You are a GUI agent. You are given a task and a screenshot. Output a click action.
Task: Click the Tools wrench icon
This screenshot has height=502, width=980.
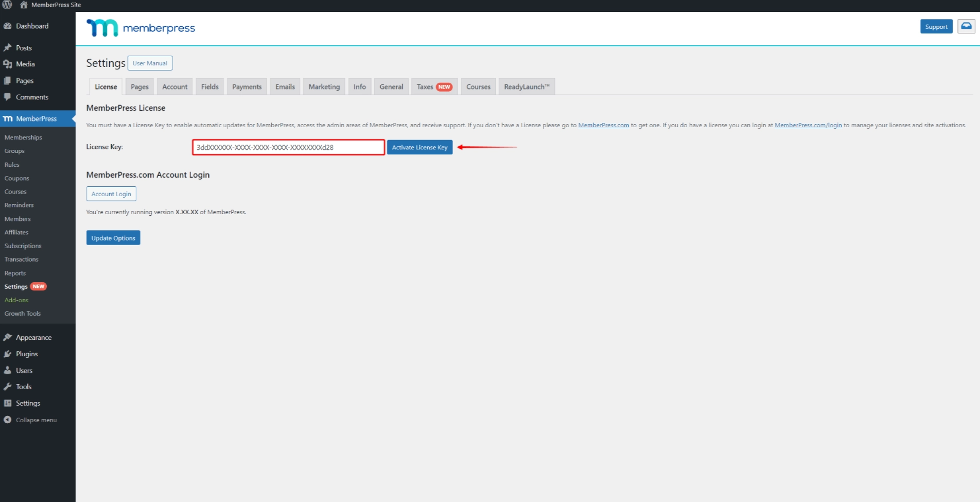(8, 387)
